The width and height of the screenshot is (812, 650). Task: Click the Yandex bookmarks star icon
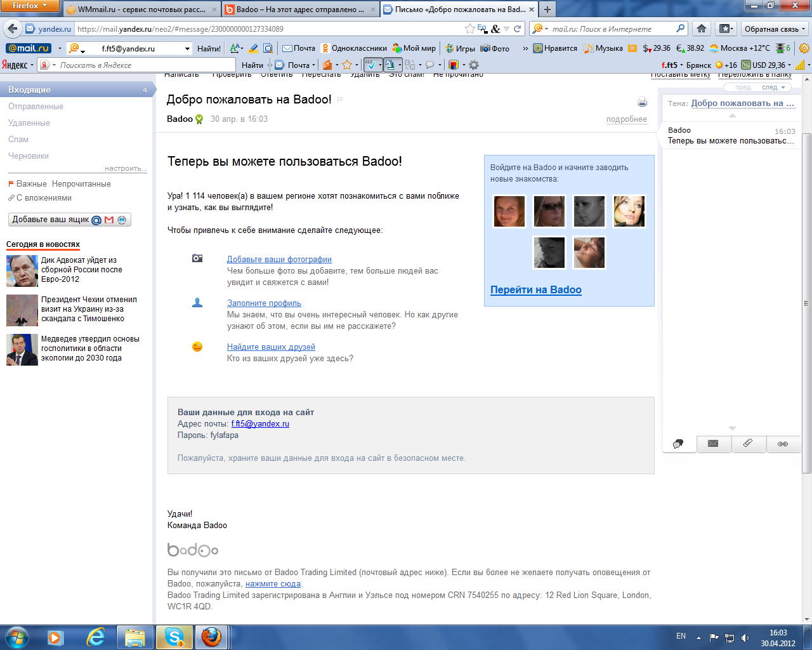click(347, 65)
